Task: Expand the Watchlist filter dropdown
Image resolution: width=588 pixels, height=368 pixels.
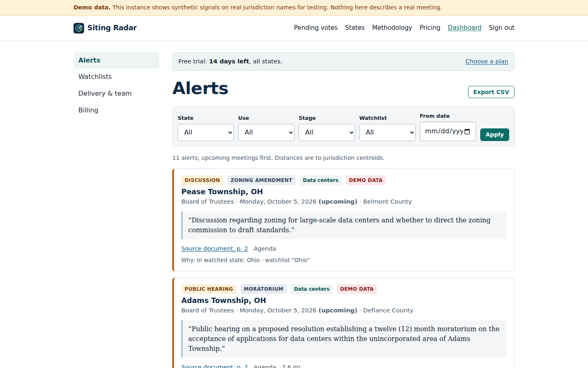Action: 388,132
